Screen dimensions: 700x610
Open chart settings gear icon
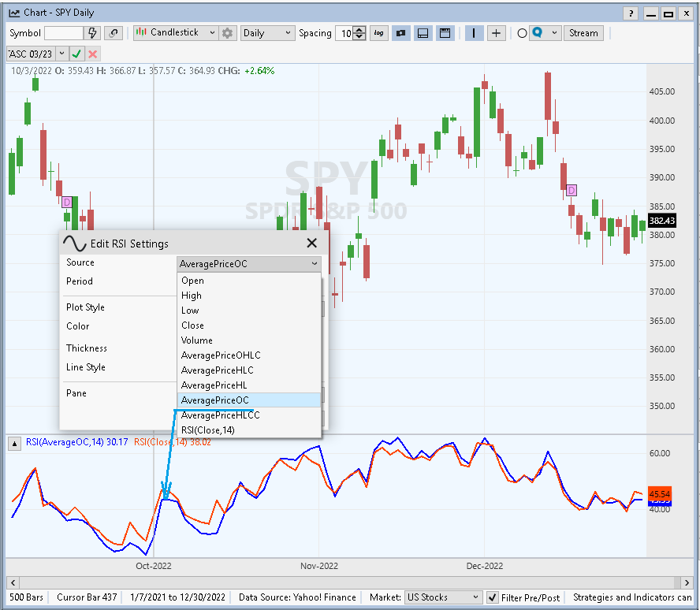(x=228, y=33)
